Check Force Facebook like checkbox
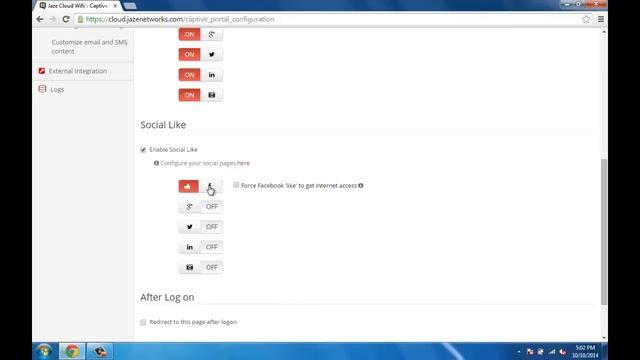Screen dimensions: 640x360 coord(236,185)
